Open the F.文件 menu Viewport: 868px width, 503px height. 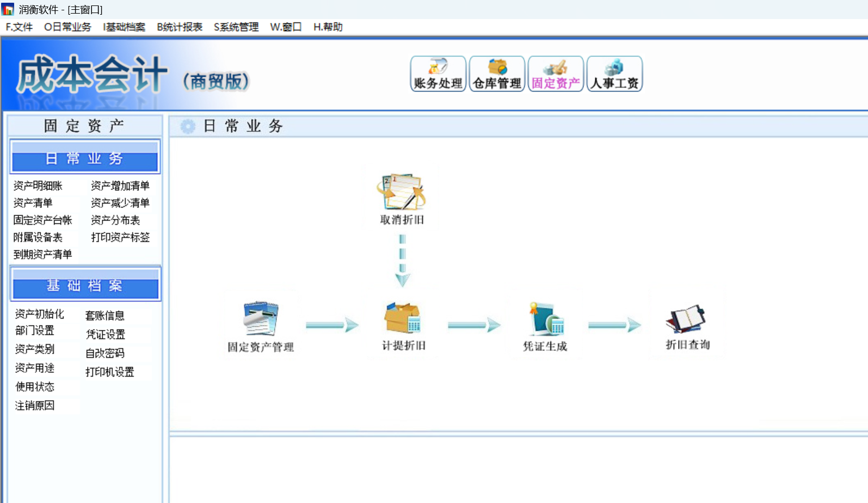(x=19, y=27)
